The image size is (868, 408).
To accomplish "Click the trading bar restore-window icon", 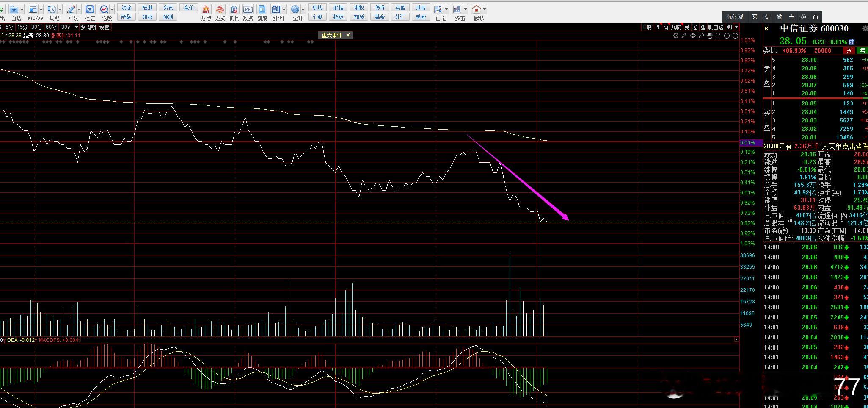I will pyautogui.click(x=816, y=17).
